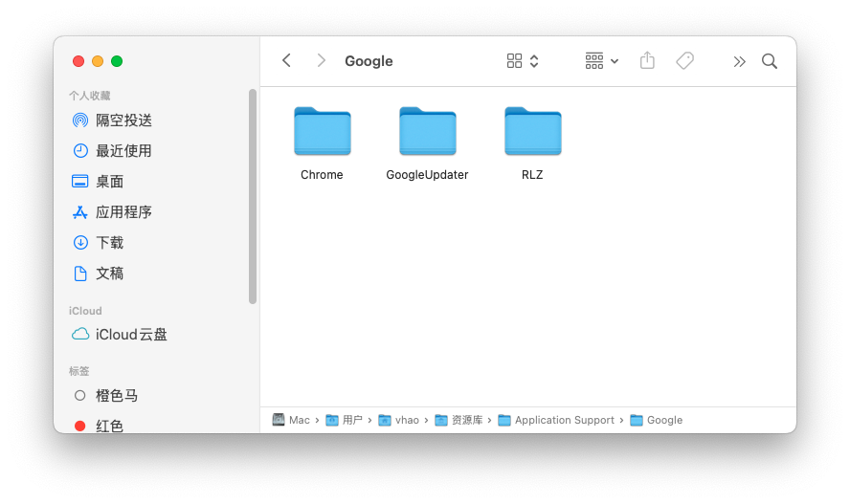Click the back navigation arrow

click(x=286, y=61)
